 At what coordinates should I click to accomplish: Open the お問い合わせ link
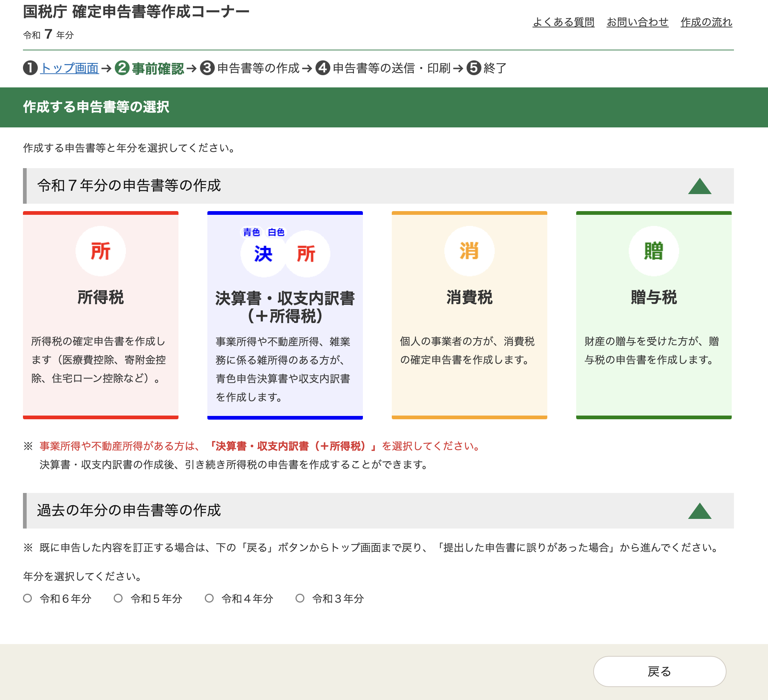click(x=637, y=22)
